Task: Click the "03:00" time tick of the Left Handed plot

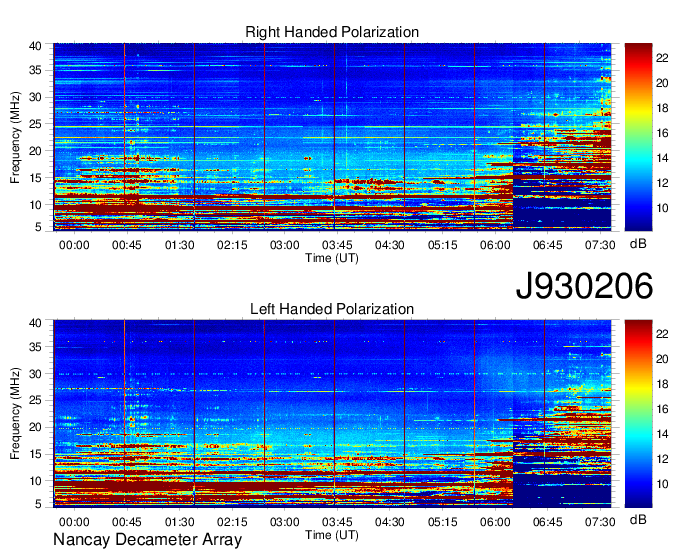Action: (284, 522)
